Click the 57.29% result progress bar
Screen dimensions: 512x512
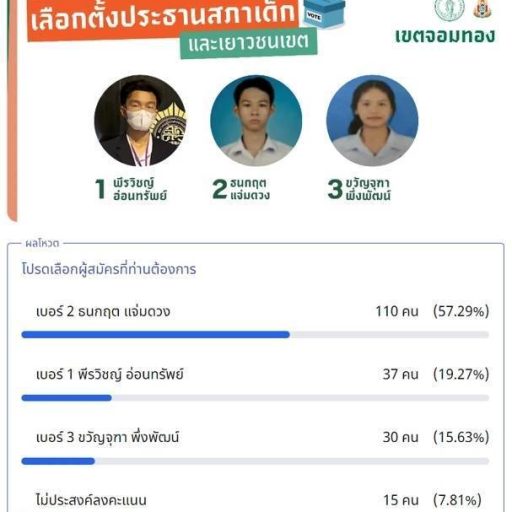pos(255,335)
